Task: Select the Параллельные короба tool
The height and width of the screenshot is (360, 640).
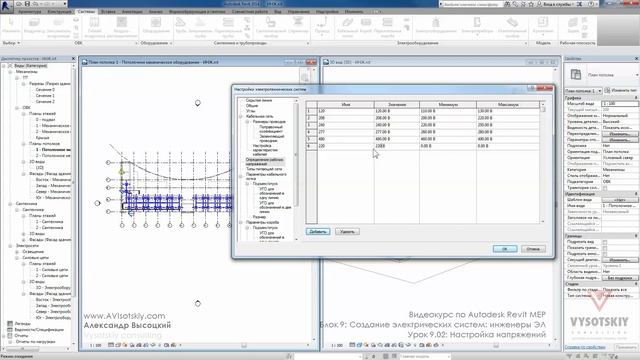Action: click(x=387, y=27)
